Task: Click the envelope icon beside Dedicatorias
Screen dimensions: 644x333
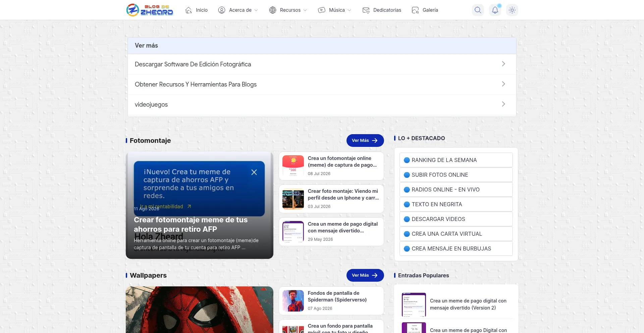Action: point(366,10)
